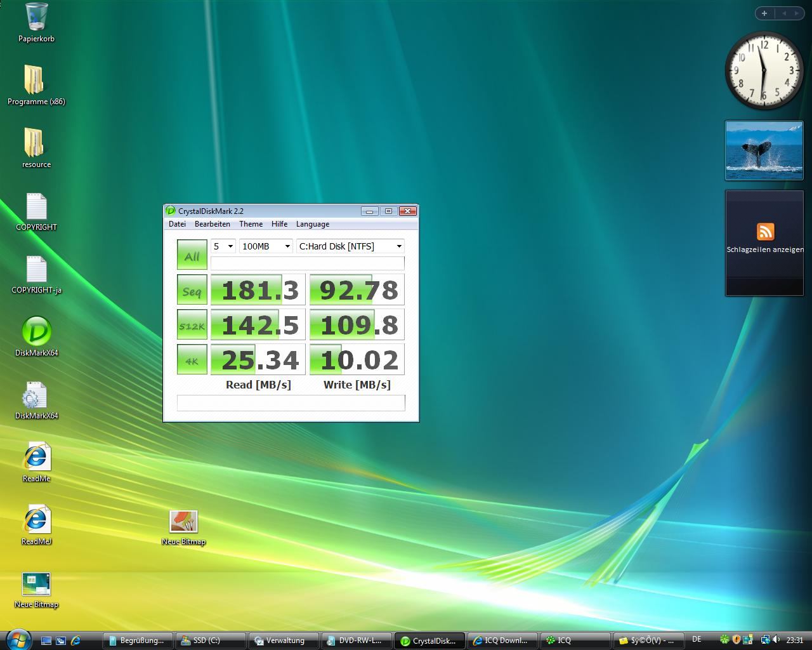The height and width of the screenshot is (650, 812).
Task: Open the test count dropdown showing 5
Action: (223, 246)
